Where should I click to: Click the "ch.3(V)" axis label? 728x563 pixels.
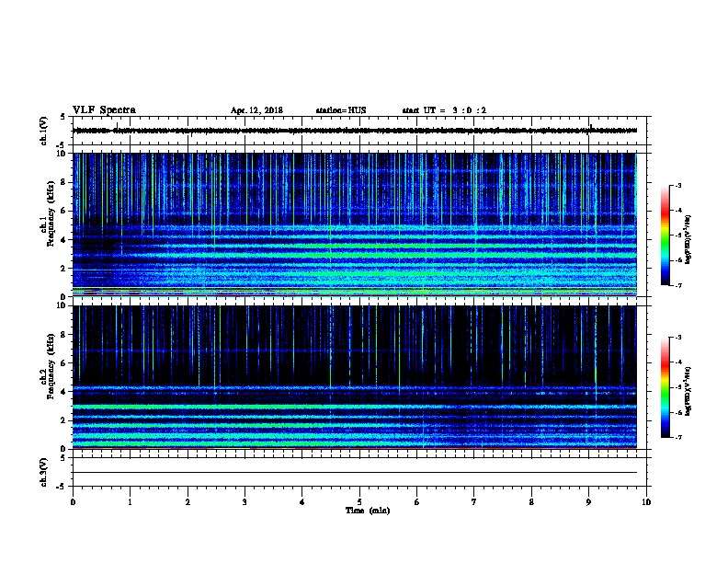(44, 472)
